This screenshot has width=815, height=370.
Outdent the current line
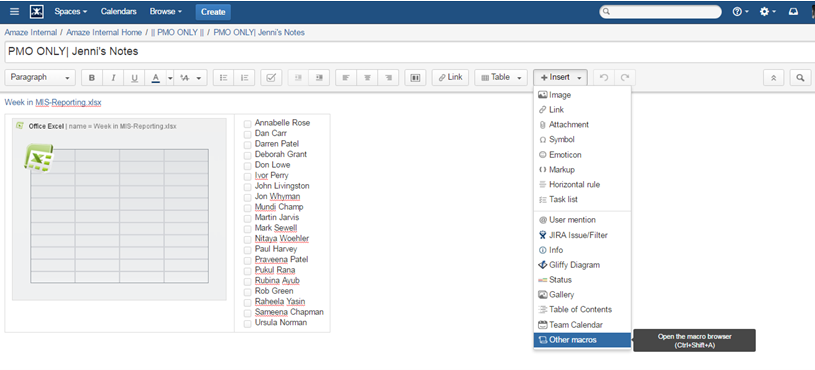point(298,78)
